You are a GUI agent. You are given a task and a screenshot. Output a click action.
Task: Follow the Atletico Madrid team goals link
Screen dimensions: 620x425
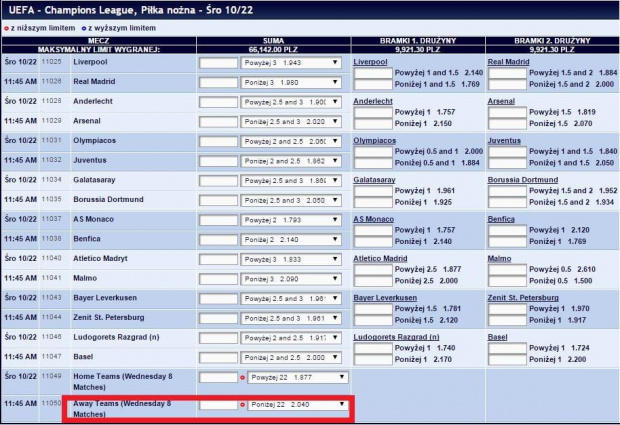point(380,259)
